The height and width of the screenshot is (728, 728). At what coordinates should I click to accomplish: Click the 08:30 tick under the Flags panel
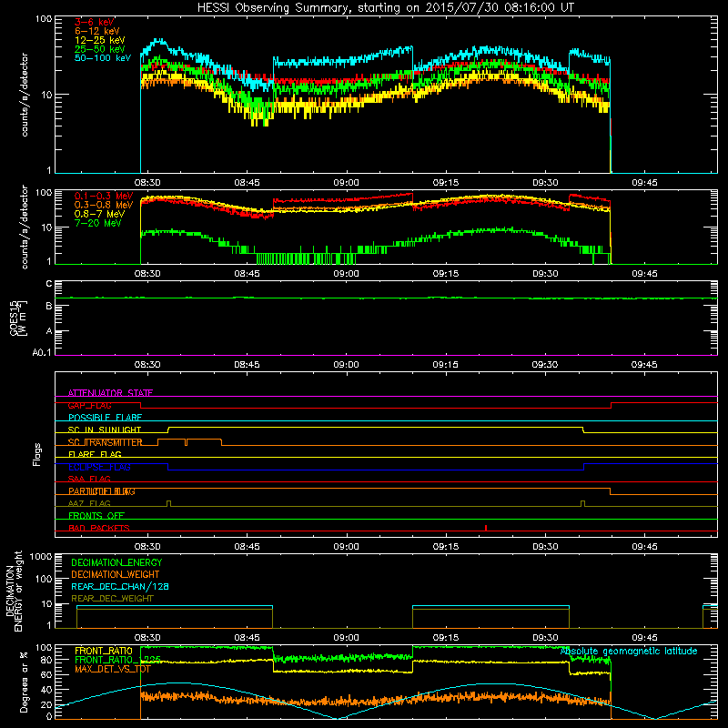pos(147,547)
